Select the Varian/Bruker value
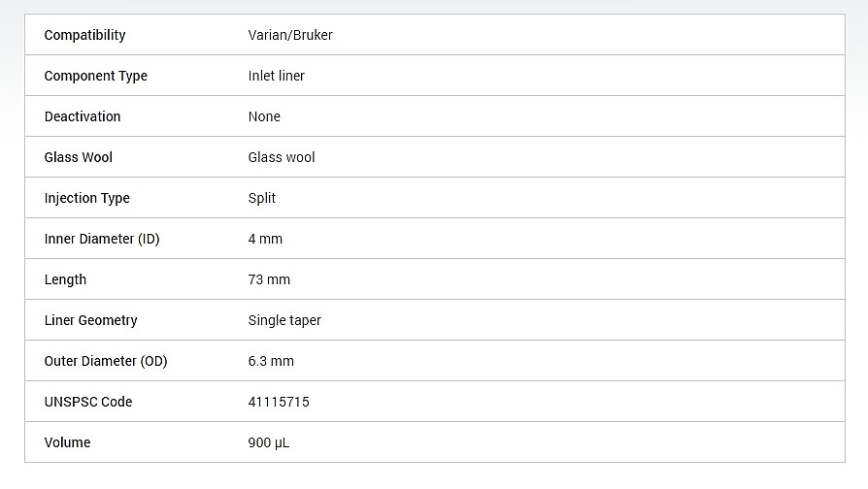Image resolution: width=868 pixels, height=489 pixels. coord(290,35)
